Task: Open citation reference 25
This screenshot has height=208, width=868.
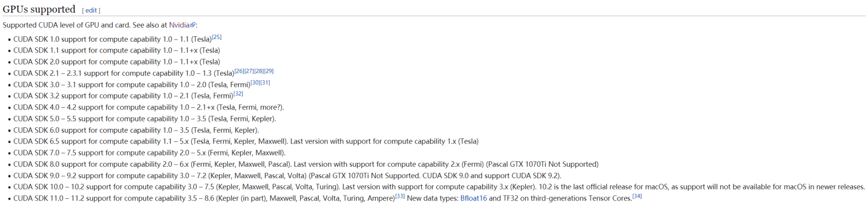Action: [x=217, y=37]
